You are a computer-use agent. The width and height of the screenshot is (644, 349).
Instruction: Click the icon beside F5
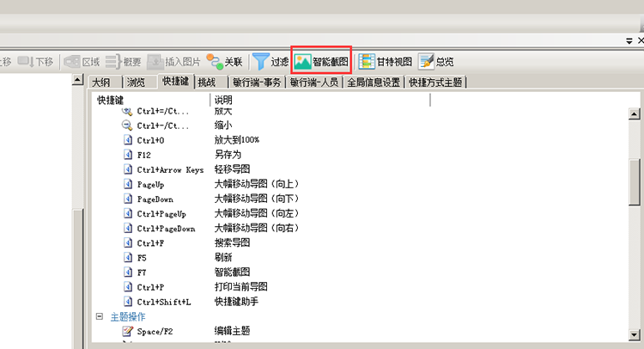pyautogui.click(x=128, y=258)
